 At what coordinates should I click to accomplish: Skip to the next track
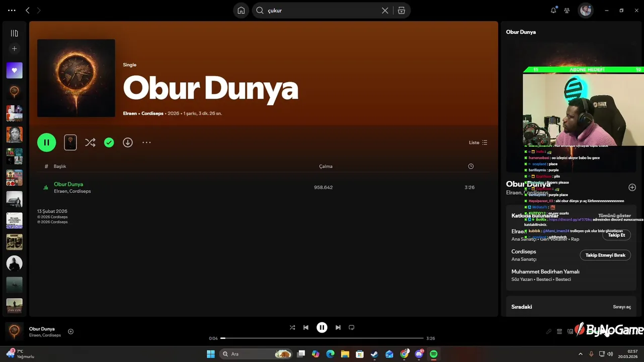pos(338,327)
